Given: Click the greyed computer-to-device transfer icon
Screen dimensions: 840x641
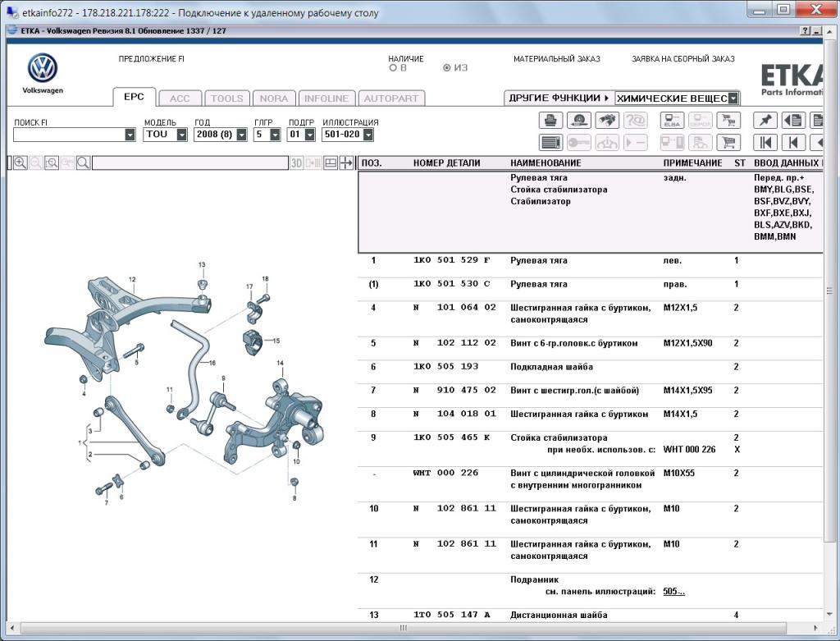Looking at the screenshot, I should point(672,143).
